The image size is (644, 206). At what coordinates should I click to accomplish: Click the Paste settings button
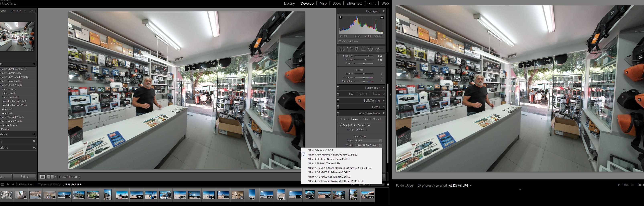point(24,177)
